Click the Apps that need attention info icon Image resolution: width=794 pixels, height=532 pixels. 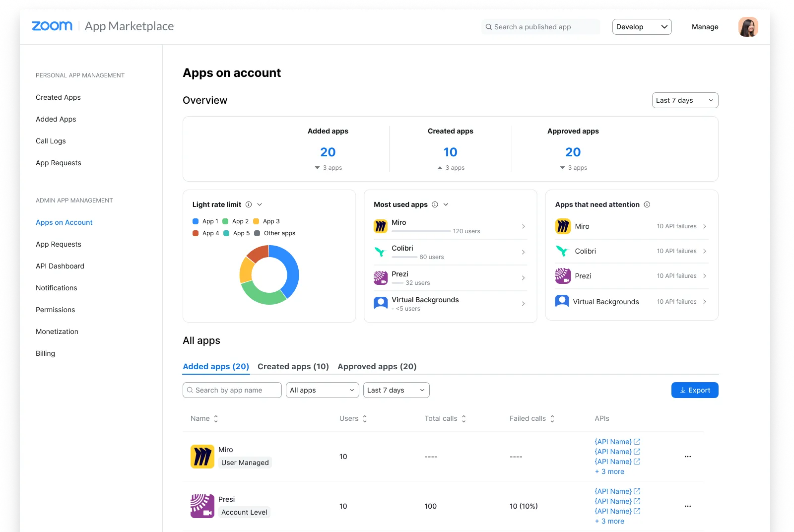[647, 204]
